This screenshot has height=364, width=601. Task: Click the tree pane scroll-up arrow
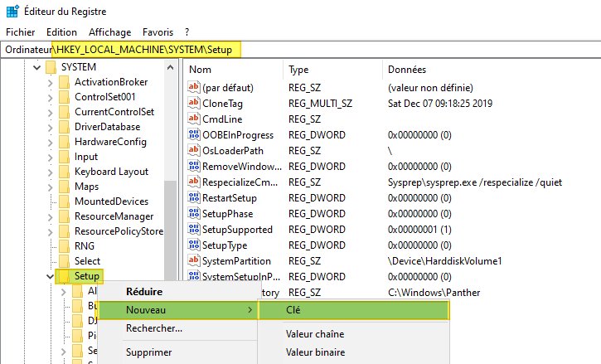coord(171,67)
